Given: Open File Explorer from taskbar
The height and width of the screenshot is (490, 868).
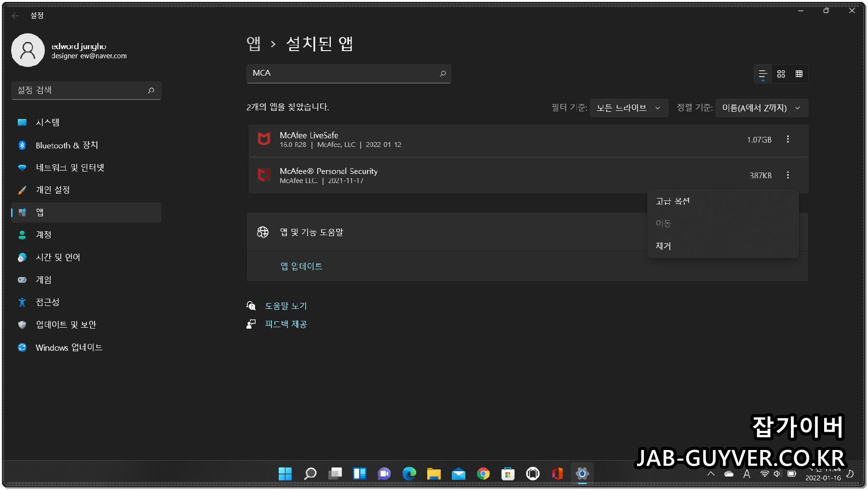Looking at the screenshot, I should tap(434, 474).
